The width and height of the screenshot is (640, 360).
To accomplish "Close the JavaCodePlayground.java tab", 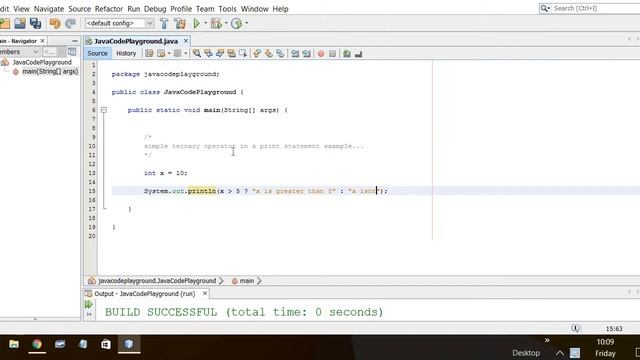I will (186, 41).
